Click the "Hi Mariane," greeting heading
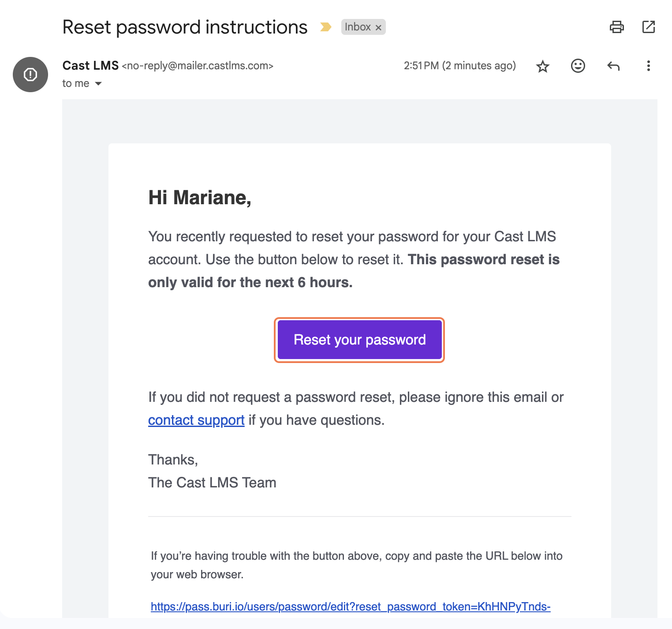This screenshot has height=629, width=672. coord(200,198)
